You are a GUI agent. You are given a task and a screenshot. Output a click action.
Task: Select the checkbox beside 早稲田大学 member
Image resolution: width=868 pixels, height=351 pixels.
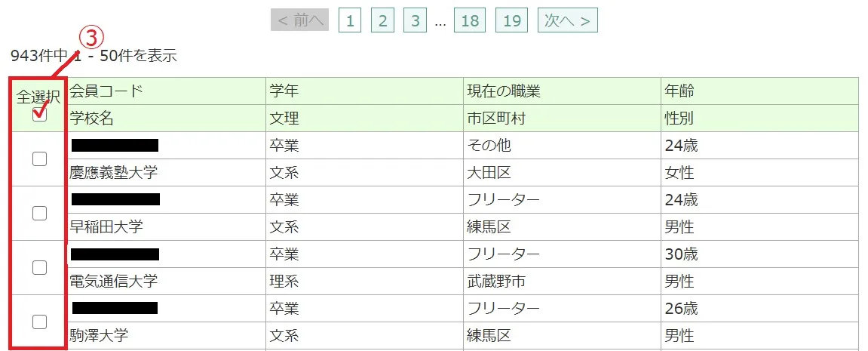[x=40, y=213]
